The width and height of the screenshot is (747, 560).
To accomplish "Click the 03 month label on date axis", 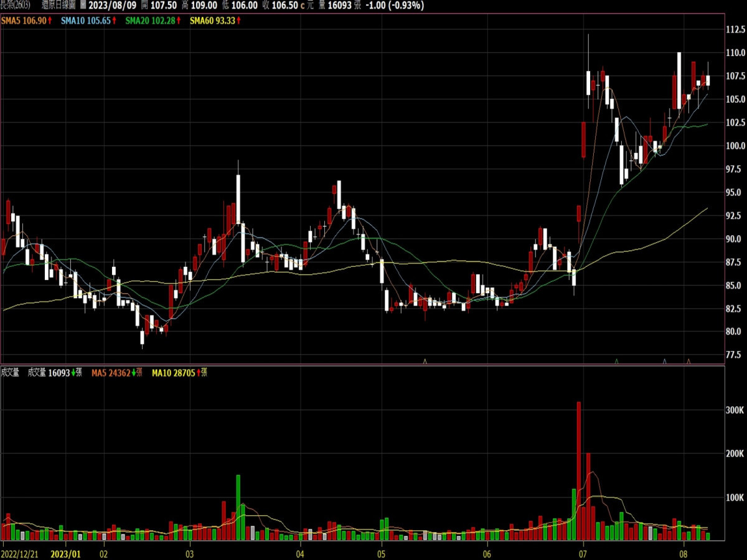I will coord(190,553).
